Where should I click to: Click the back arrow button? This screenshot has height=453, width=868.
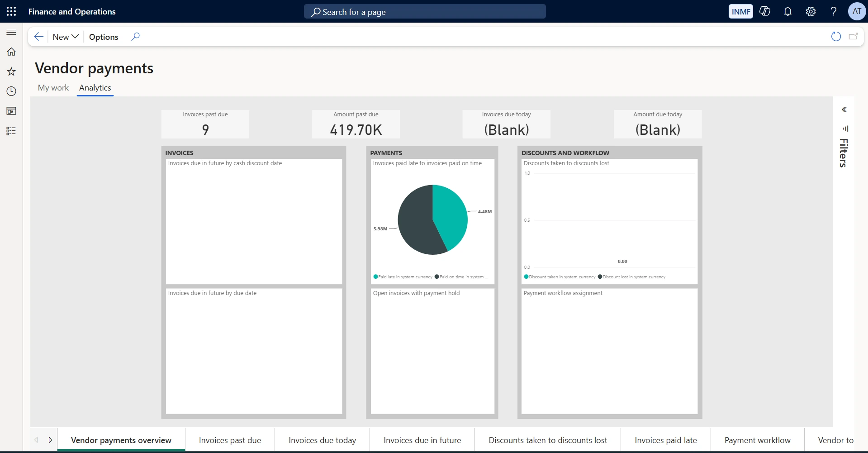coord(39,37)
